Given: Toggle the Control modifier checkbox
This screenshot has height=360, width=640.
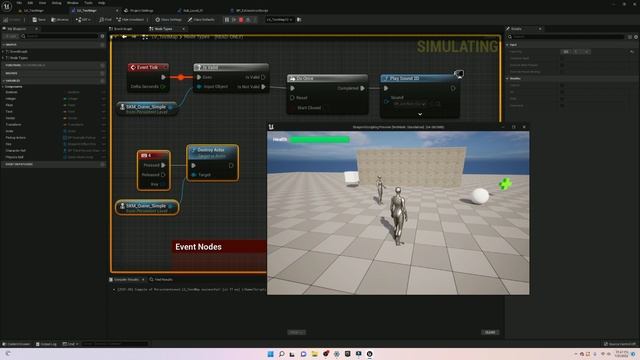Looking at the screenshot, I should point(562,85).
